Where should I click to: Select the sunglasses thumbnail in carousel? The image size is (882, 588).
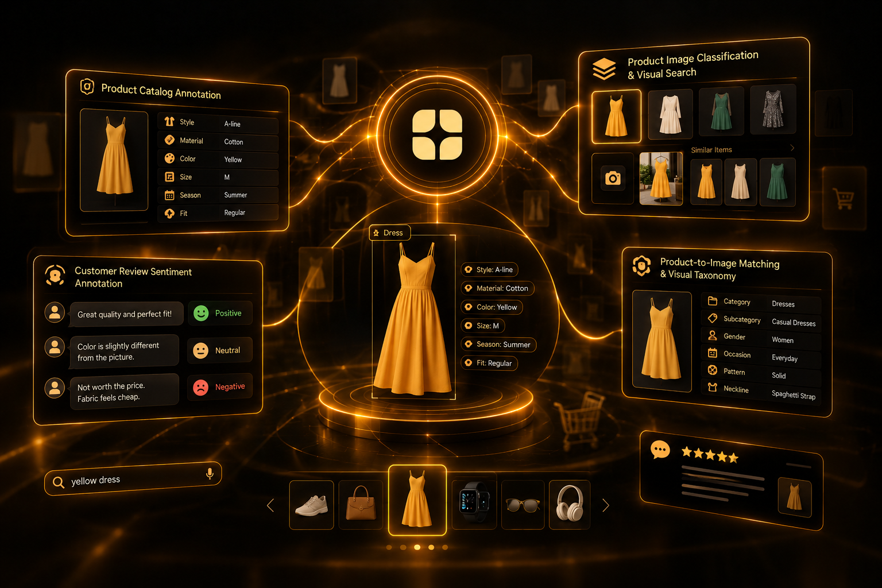click(x=523, y=505)
